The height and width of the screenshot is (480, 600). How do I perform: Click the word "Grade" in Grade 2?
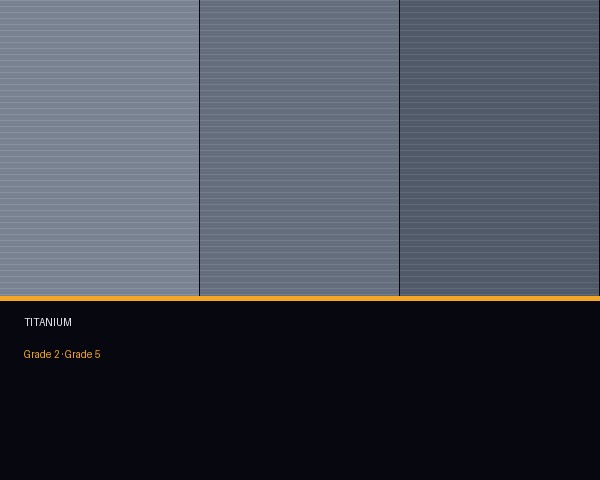click(37, 355)
